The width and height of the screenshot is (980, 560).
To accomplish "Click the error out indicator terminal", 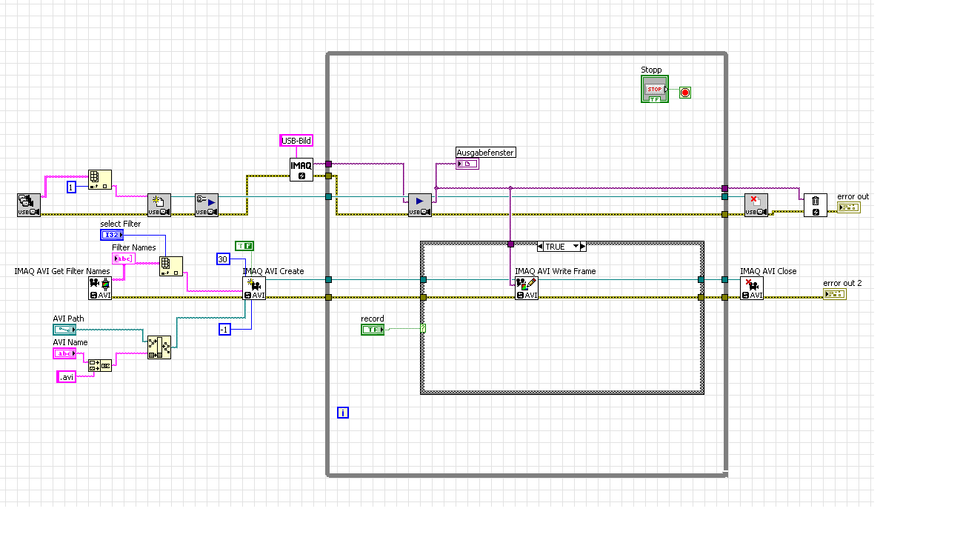I will tap(849, 207).
